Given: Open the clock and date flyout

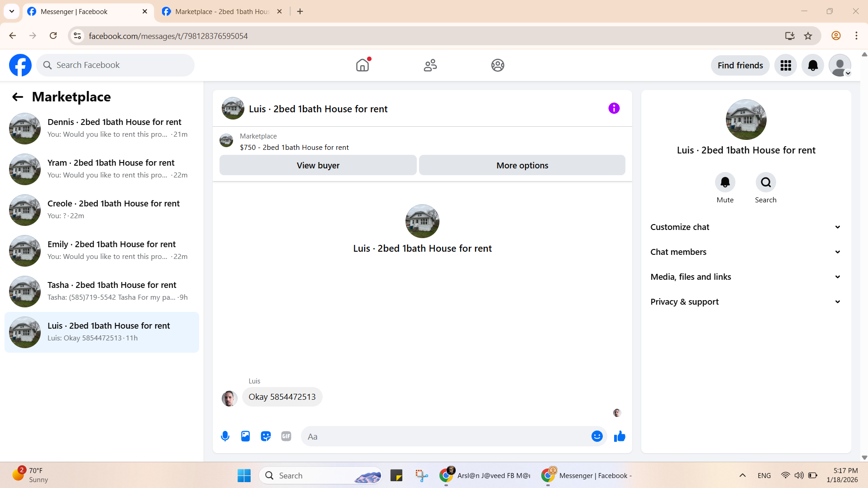Looking at the screenshot, I should 842,475.
